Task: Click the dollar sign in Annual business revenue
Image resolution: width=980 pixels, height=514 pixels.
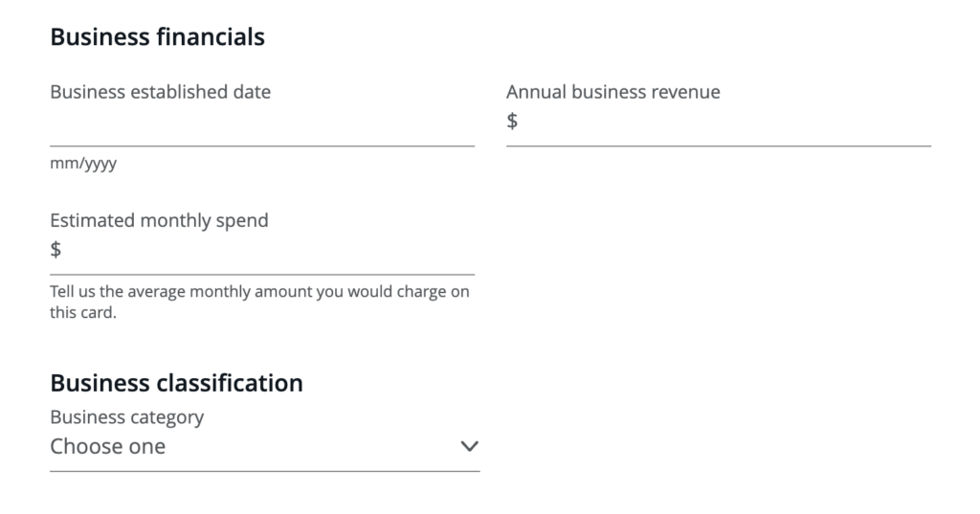Action: click(x=512, y=122)
